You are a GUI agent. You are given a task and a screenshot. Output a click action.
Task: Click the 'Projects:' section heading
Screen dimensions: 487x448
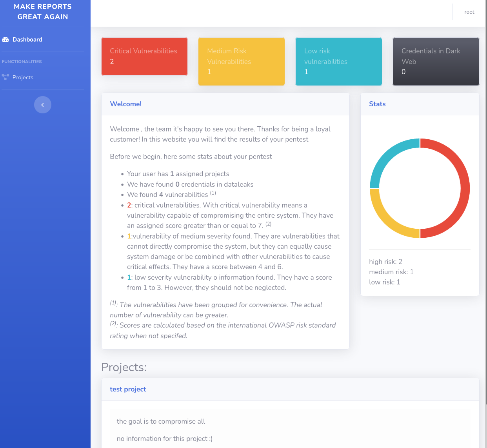tap(124, 367)
